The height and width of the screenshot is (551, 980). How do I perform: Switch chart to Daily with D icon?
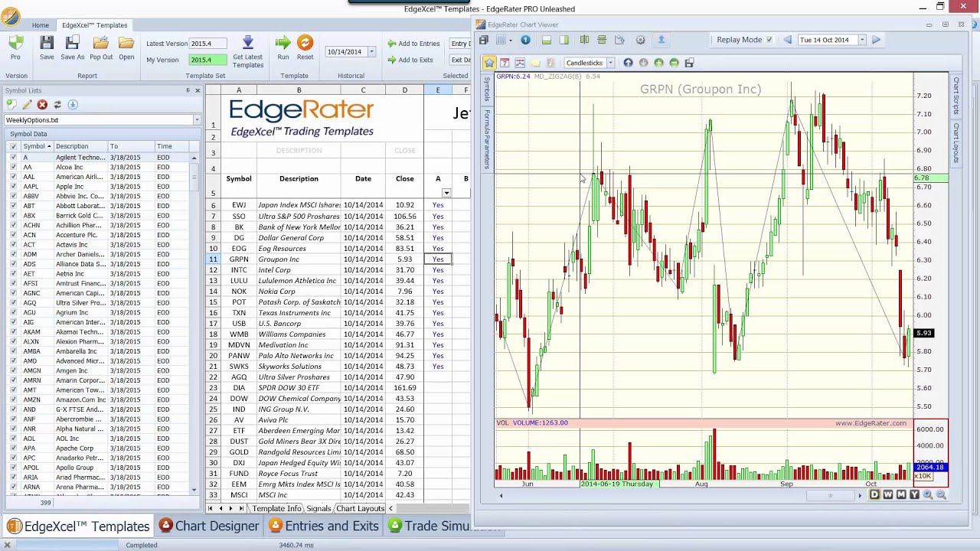pos(874,495)
